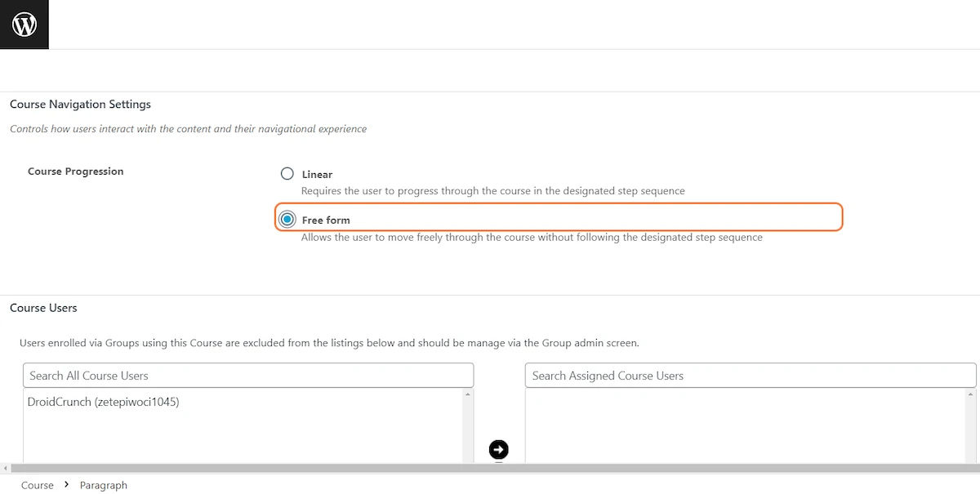
Task: Click the Course breadcrumb item
Action: 38,485
